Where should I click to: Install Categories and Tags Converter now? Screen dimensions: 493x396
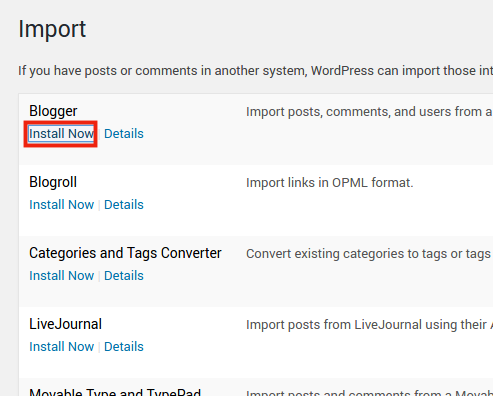point(61,276)
